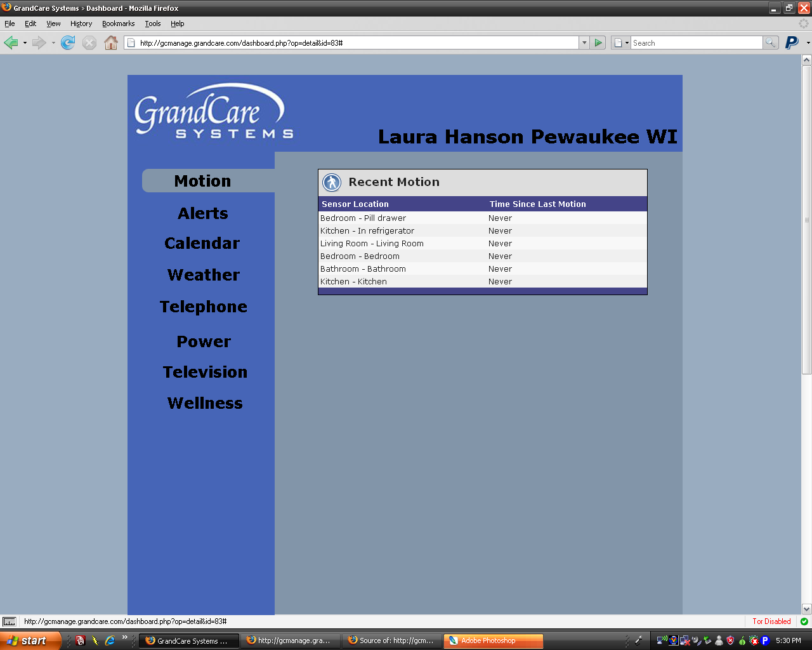Click the page icon in the address bar

coord(131,43)
